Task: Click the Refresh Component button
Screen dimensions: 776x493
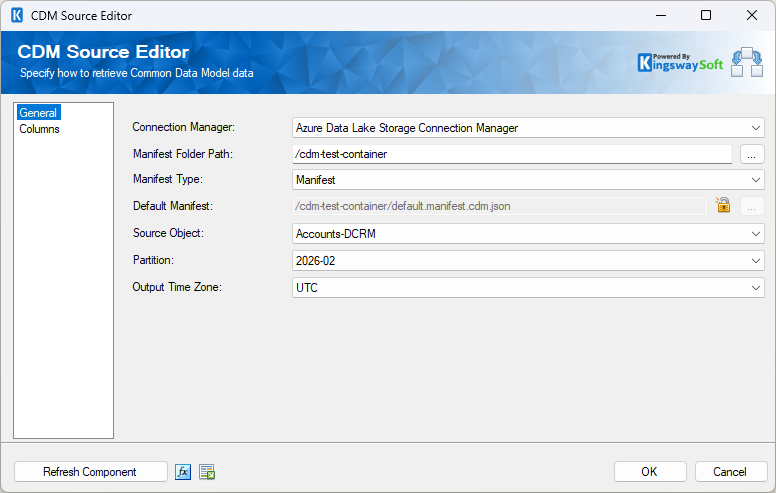Action: [x=91, y=472]
